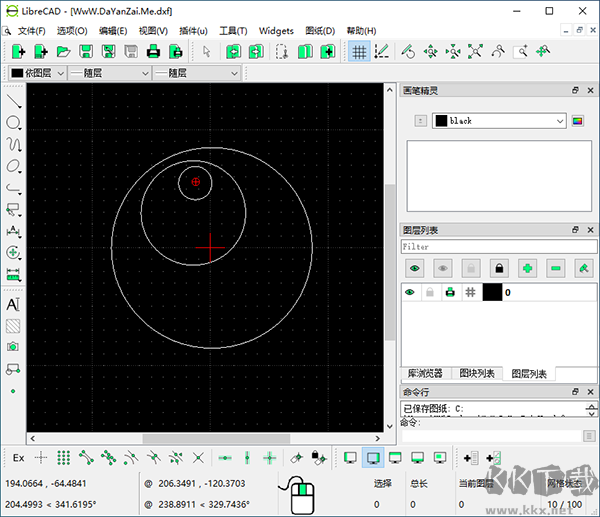Float the 画笔精灵 panel
This screenshot has width=600, height=517.
pyautogui.click(x=575, y=90)
